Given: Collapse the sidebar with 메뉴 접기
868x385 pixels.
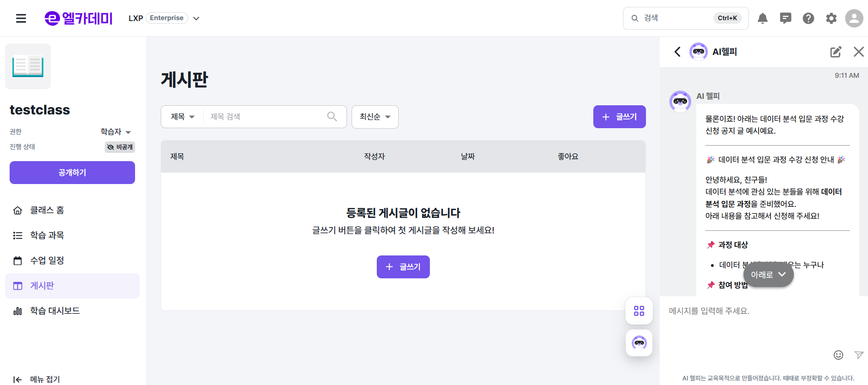Looking at the screenshot, I should click(37, 379).
